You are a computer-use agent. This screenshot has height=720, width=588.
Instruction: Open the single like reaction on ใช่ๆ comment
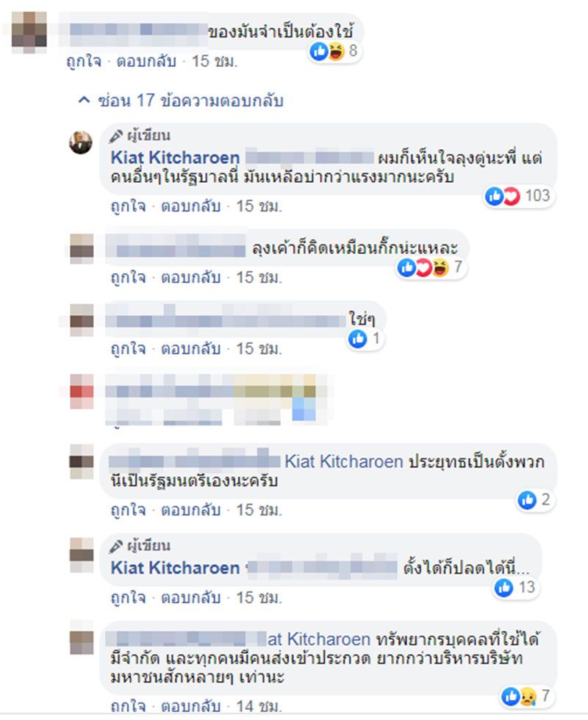365,339
